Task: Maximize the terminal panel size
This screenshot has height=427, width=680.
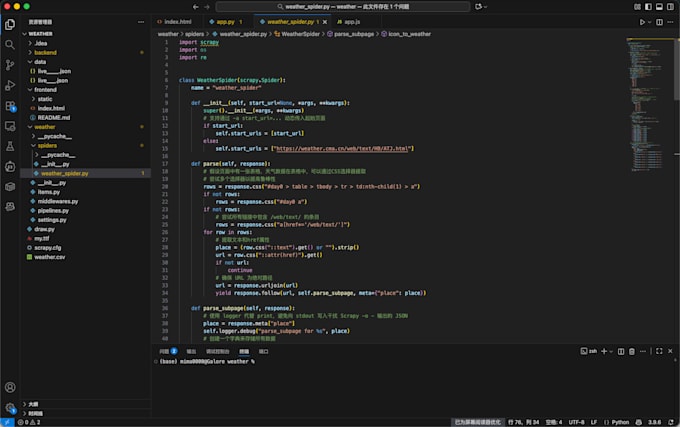Action: pos(659,351)
